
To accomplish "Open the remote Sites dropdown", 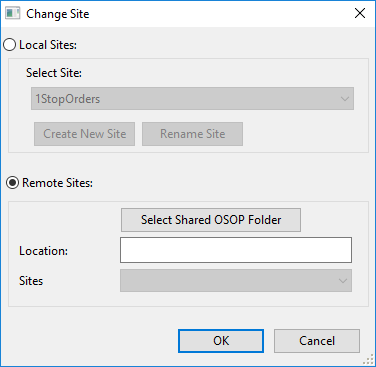I will coord(236,281).
